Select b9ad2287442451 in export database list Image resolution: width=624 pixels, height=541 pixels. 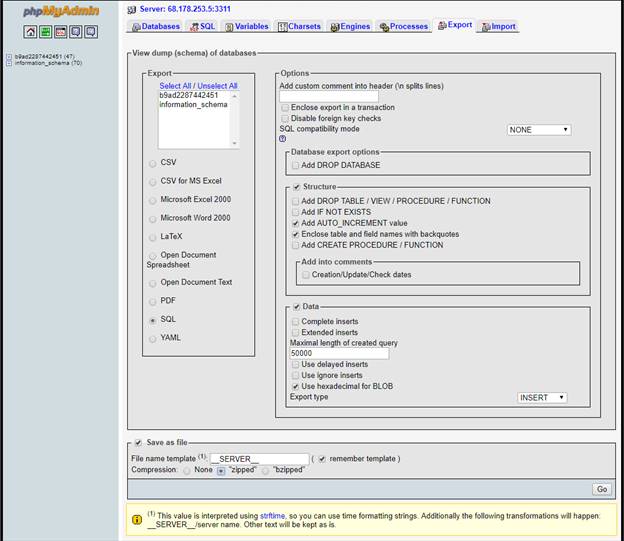pyautogui.click(x=189, y=95)
